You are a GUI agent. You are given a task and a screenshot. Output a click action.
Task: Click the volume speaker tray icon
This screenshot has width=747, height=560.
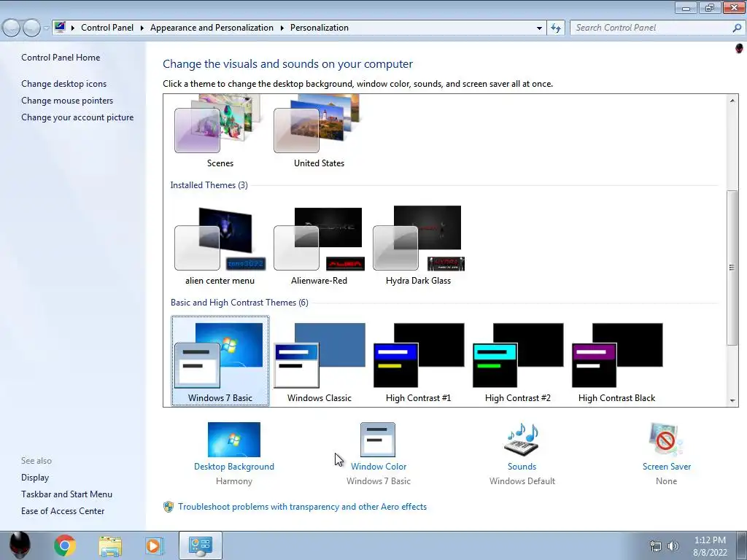point(673,546)
